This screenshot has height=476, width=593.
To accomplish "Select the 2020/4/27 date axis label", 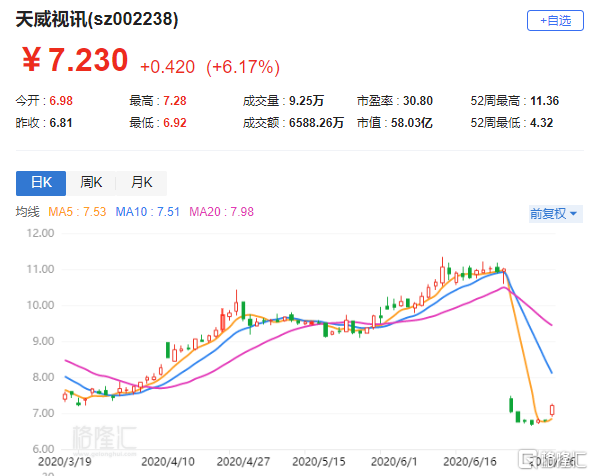I will pyautogui.click(x=243, y=462).
